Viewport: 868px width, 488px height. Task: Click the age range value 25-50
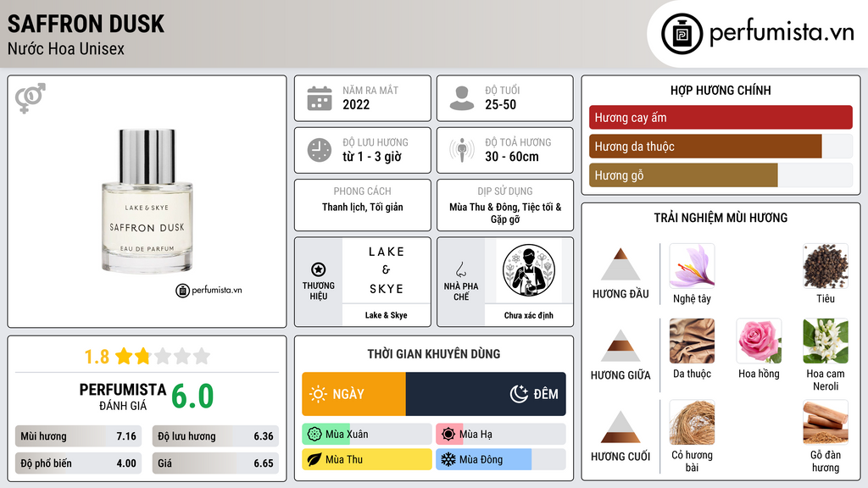tap(500, 104)
